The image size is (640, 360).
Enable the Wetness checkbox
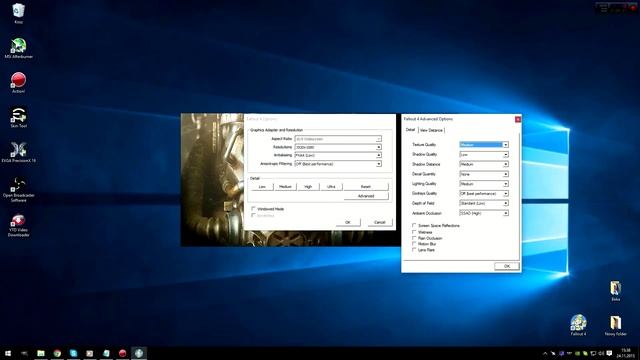[x=414, y=232]
